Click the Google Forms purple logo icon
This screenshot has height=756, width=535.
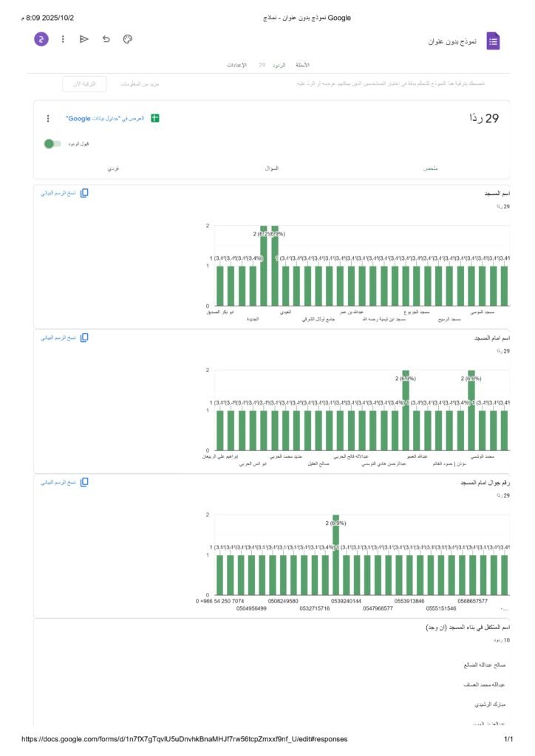click(x=493, y=41)
